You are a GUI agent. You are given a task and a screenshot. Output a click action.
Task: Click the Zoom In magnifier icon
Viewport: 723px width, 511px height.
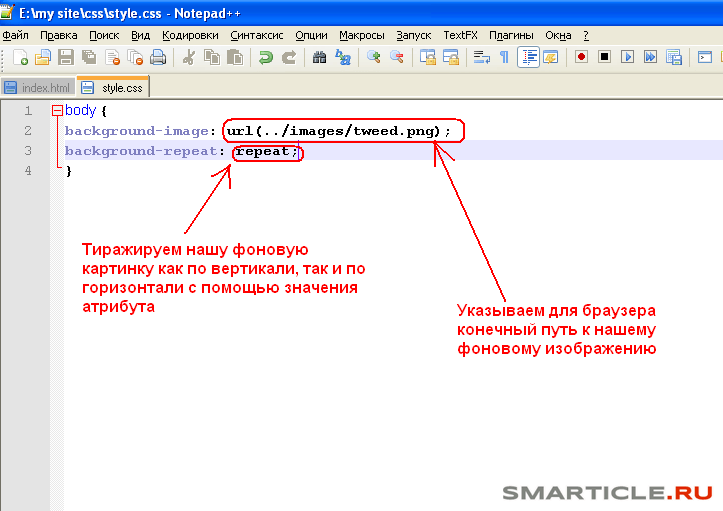(x=373, y=58)
